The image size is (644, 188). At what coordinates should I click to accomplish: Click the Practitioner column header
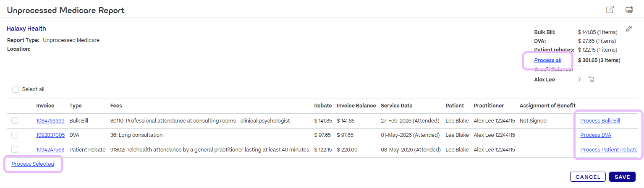tap(489, 106)
